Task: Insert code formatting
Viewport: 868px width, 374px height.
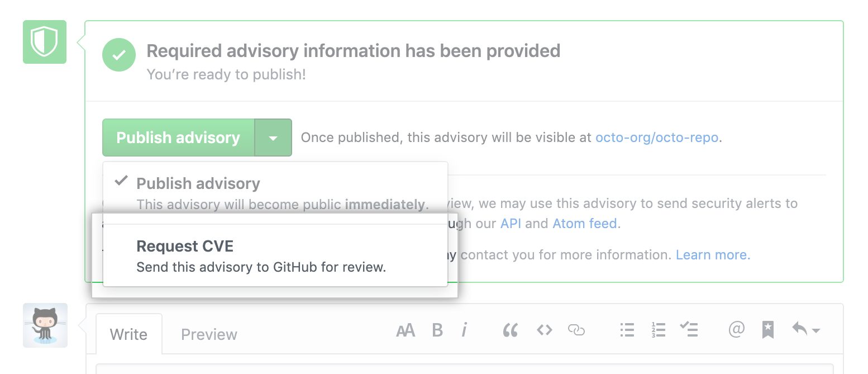Action: click(x=544, y=330)
